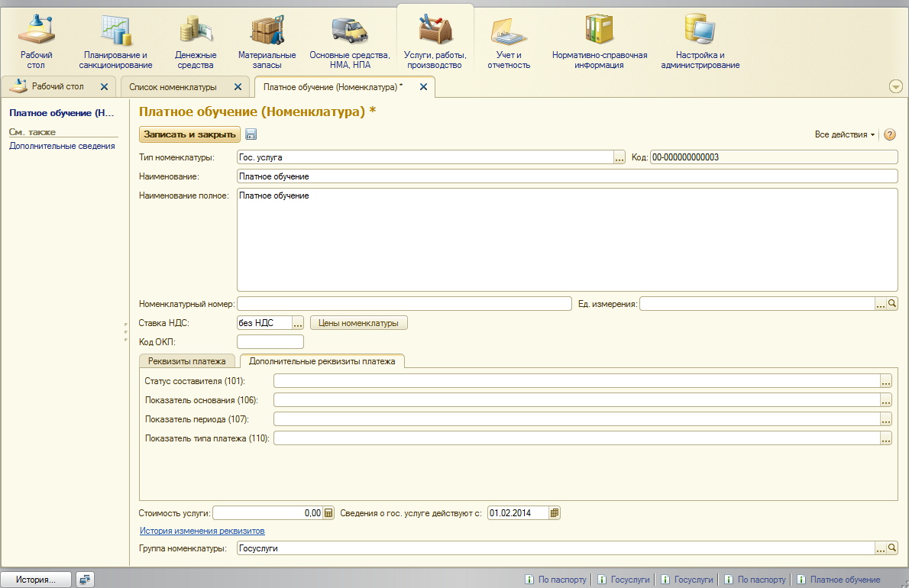Select Дополнительные реквизиты платежа tab

pyautogui.click(x=322, y=361)
